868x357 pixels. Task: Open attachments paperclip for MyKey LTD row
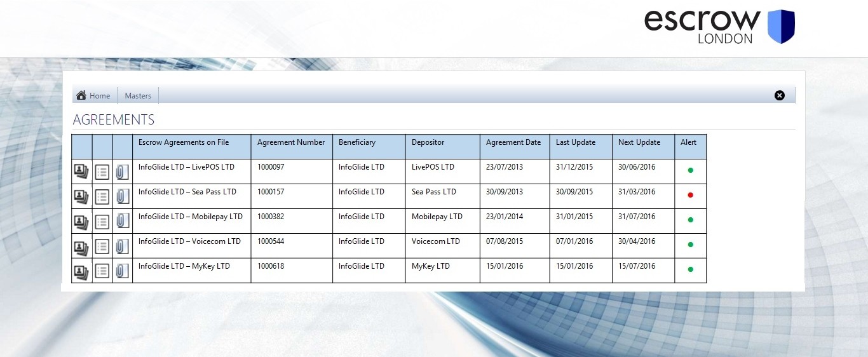pyautogui.click(x=123, y=271)
